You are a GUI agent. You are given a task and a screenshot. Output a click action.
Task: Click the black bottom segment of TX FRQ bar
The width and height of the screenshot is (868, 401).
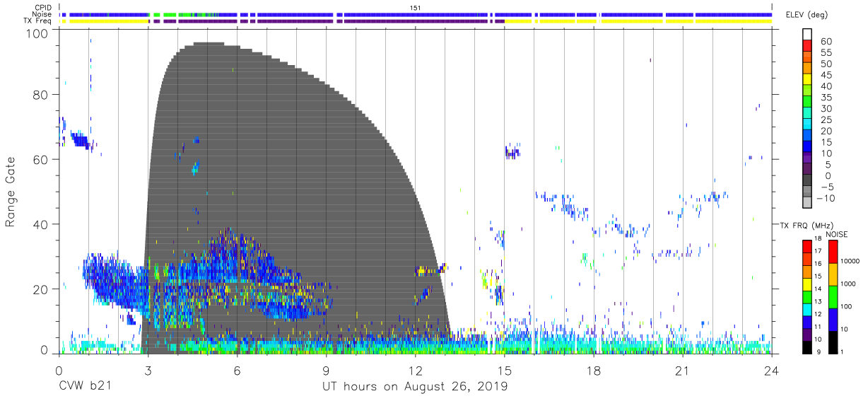[807, 346]
